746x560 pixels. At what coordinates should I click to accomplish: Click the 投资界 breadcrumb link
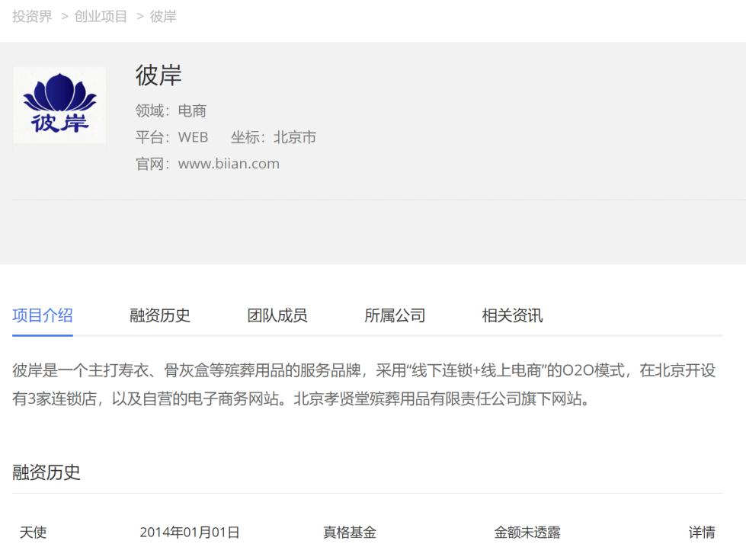click(x=32, y=17)
